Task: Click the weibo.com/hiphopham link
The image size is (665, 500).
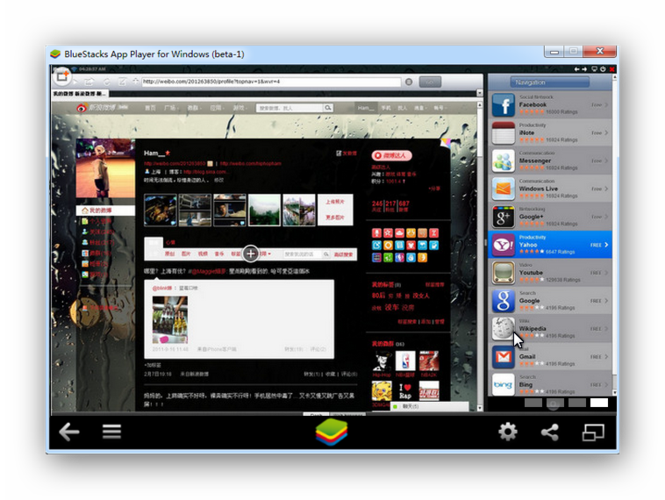Action: [x=251, y=164]
